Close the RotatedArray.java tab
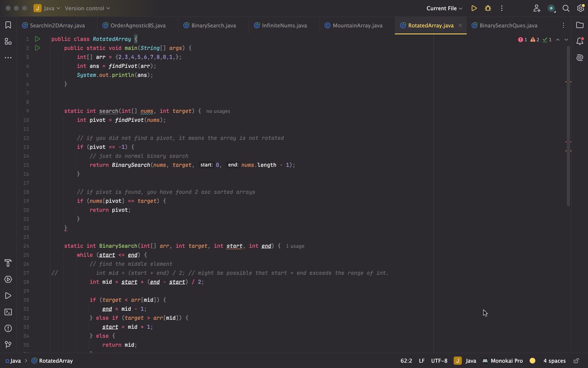 tap(460, 26)
